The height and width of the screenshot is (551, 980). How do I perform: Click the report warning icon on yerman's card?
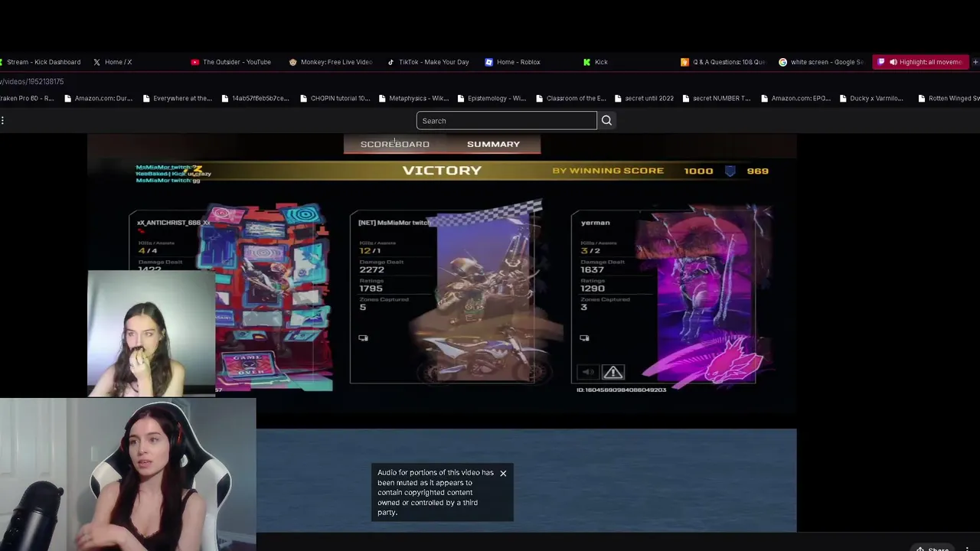[612, 373]
